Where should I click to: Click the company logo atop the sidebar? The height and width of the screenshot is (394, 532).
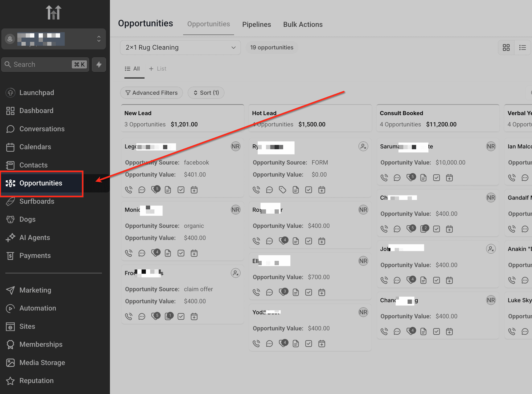point(54,12)
